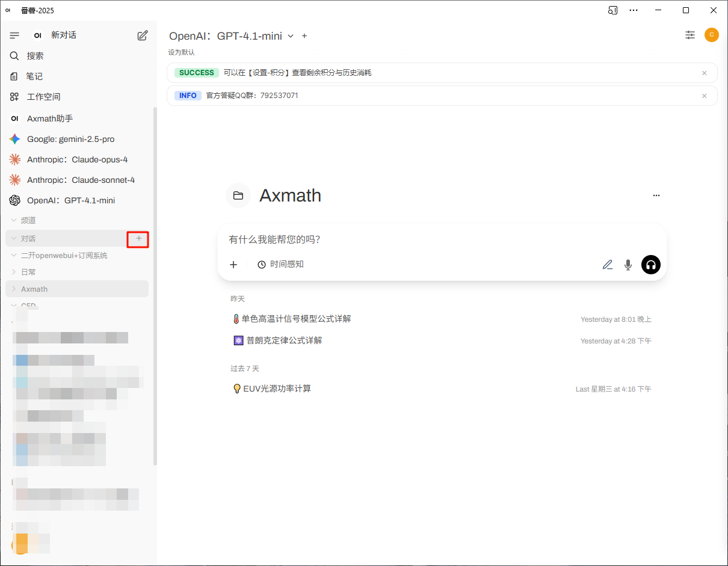
Task: Collapse the sidebar with the hamburger icon
Action: coord(14,35)
